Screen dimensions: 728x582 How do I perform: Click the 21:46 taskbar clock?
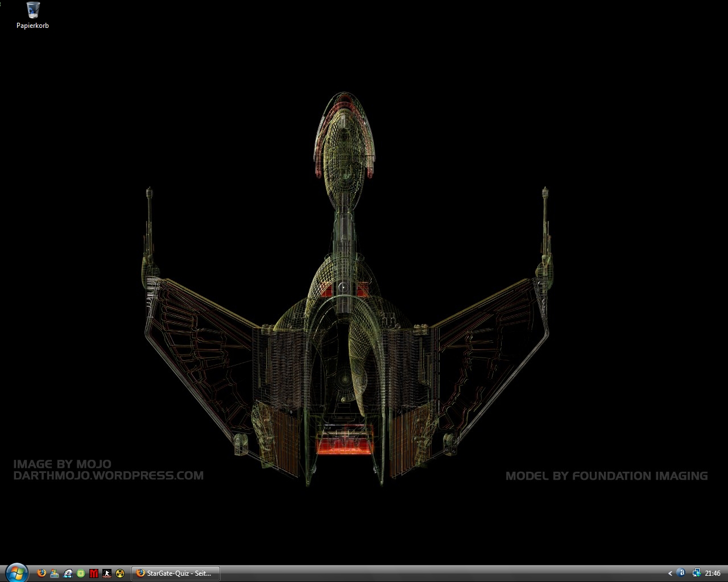pos(713,573)
